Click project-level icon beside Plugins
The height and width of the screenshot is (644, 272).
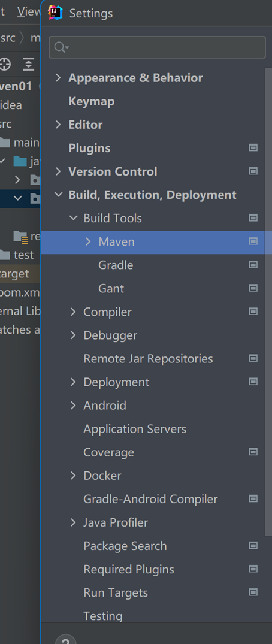(x=253, y=147)
